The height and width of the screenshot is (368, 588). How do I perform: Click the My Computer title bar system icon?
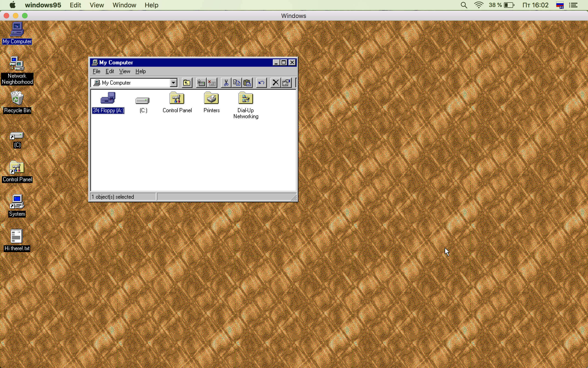click(95, 63)
